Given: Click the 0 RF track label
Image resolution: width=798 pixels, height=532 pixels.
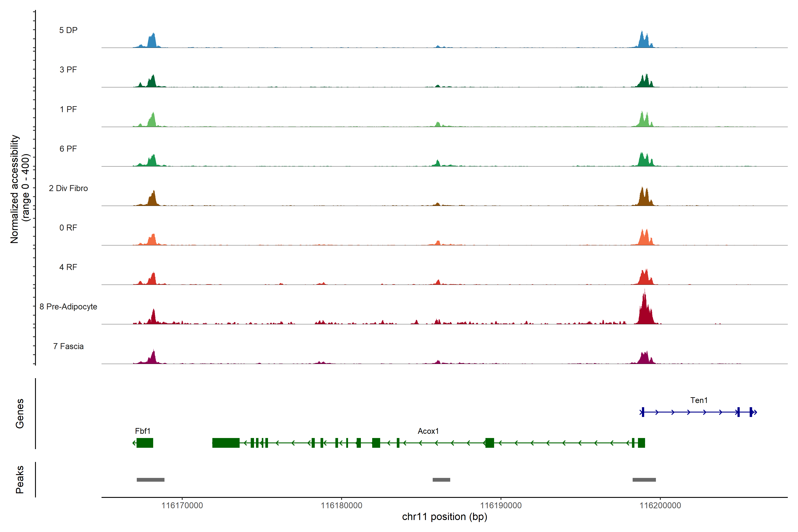Looking at the screenshot, I should (68, 228).
